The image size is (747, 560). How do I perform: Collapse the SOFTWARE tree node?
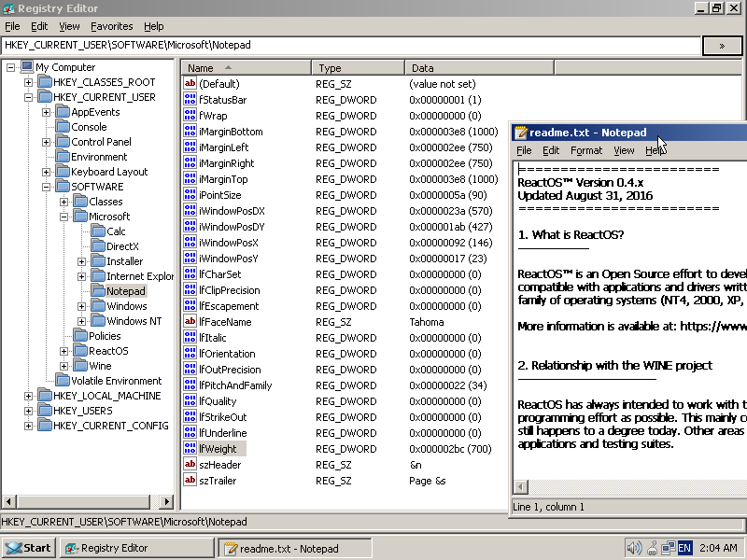(47, 187)
